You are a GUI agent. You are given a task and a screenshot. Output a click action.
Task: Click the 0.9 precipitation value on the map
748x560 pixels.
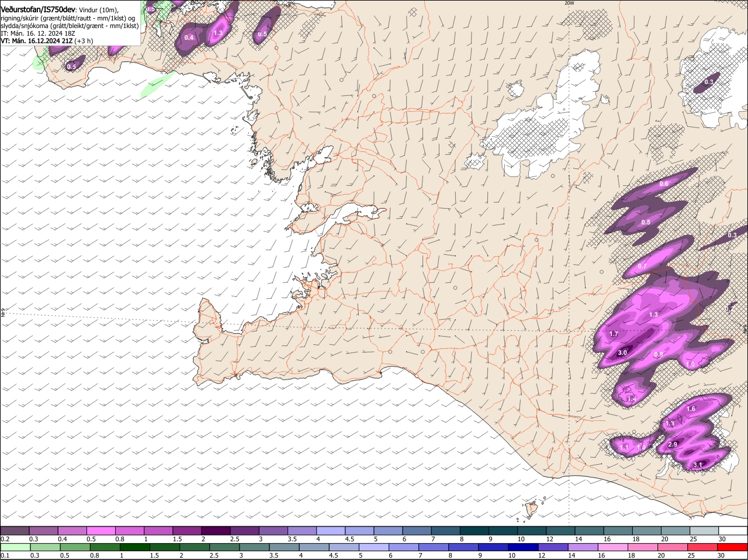tap(658, 354)
